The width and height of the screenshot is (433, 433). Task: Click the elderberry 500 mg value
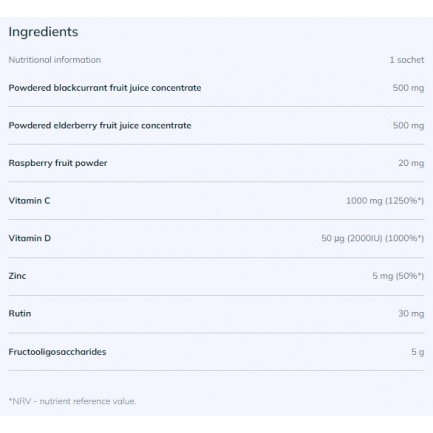(408, 126)
